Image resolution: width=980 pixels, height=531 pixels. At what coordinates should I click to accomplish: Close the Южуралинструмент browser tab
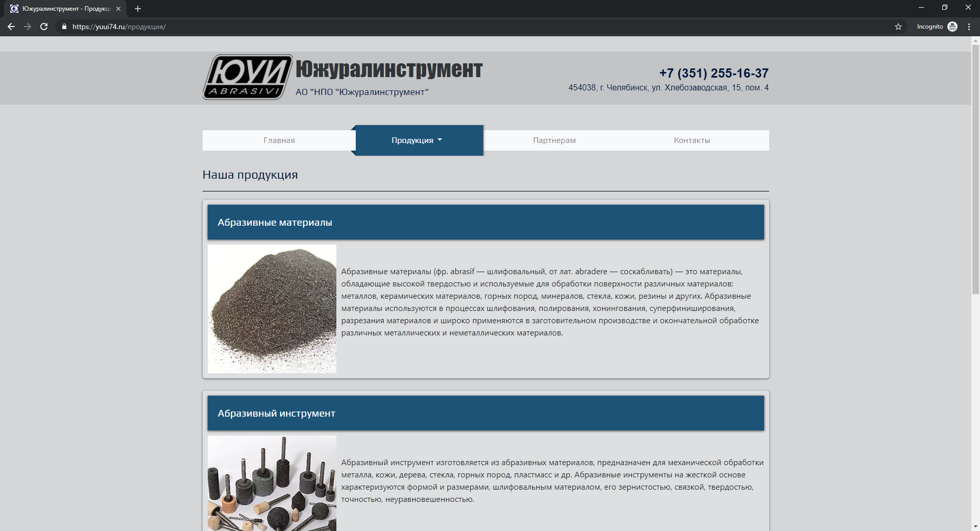118,9
